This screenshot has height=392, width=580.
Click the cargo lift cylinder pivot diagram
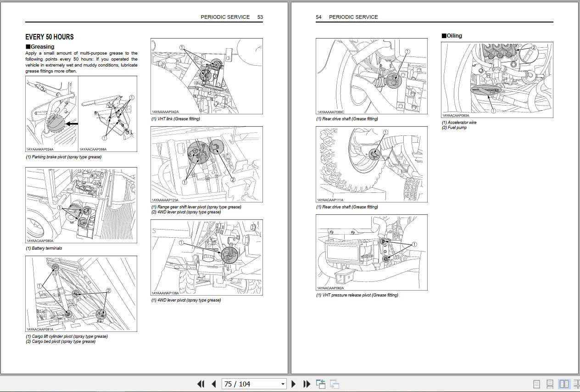(x=81, y=294)
